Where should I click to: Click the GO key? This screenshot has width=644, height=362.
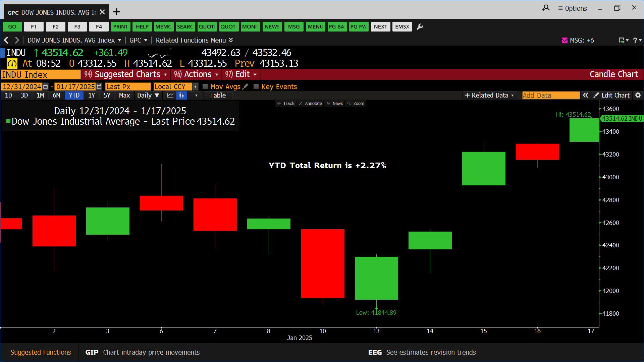pos(12,27)
